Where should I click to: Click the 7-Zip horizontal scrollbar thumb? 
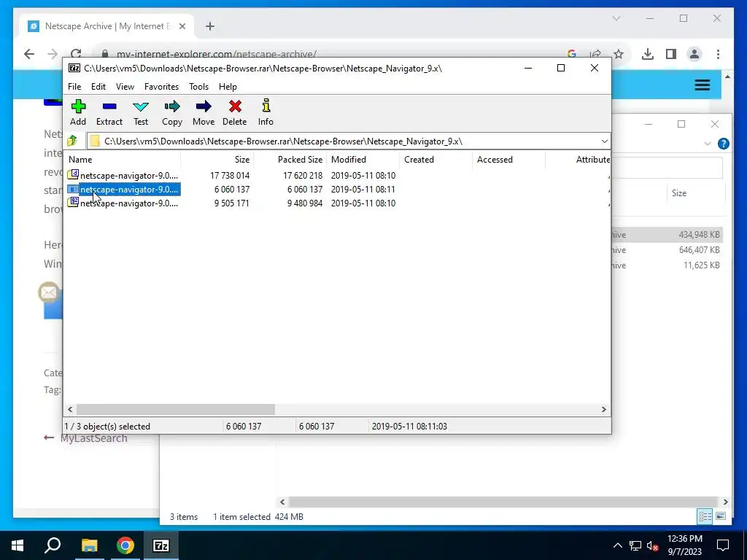tap(176, 409)
